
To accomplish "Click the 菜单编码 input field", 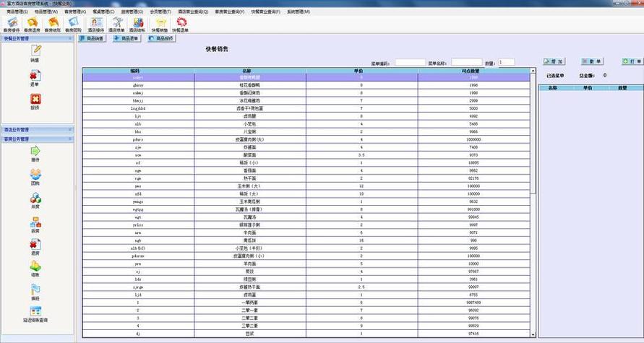I will (x=410, y=63).
